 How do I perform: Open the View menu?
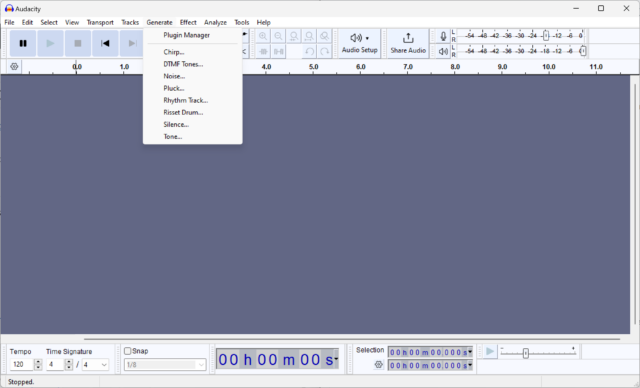[72, 22]
